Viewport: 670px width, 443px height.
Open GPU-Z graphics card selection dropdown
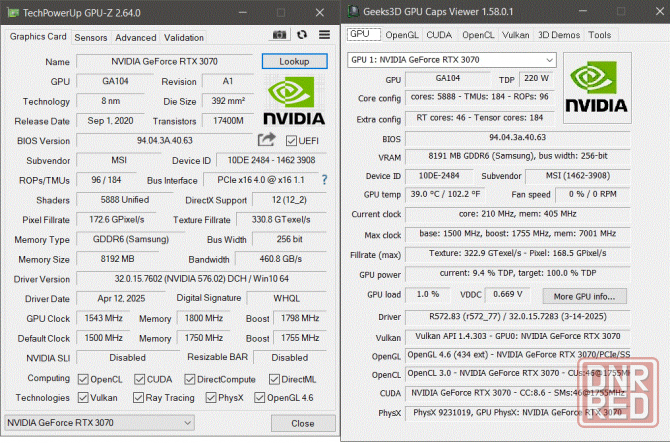coord(99,422)
